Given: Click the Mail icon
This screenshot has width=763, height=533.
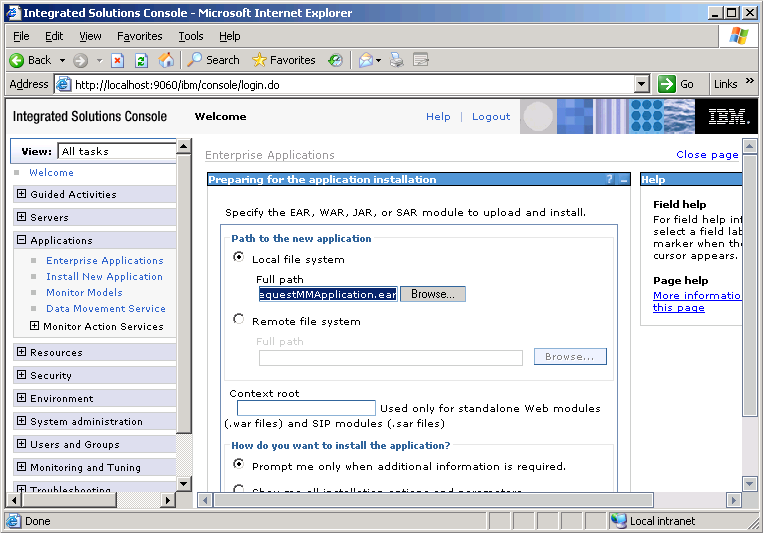Looking at the screenshot, I should [365, 60].
